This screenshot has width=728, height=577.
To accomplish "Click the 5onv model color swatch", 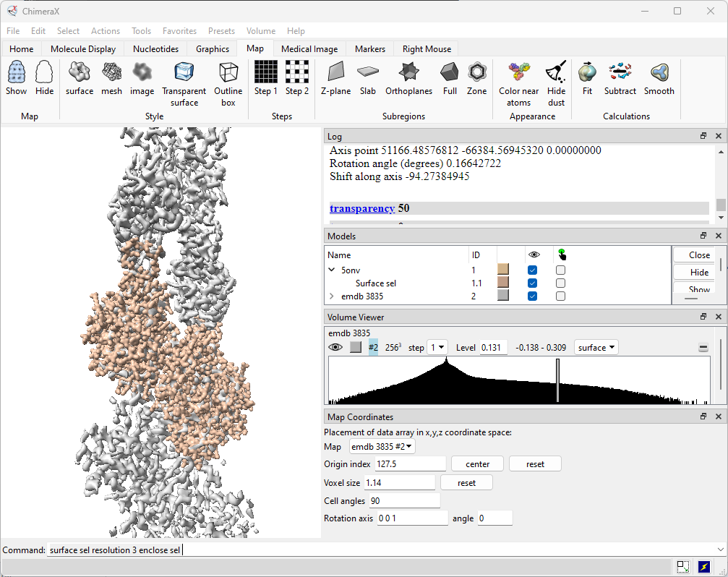I will pyautogui.click(x=503, y=270).
